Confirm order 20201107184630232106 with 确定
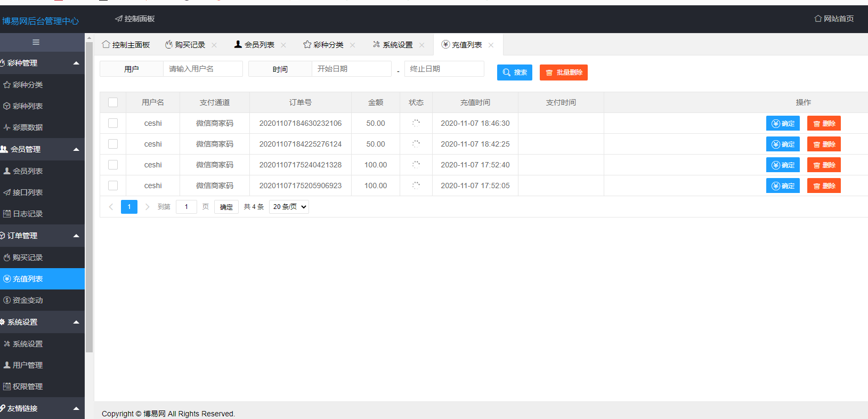868x419 pixels. click(x=783, y=123)
